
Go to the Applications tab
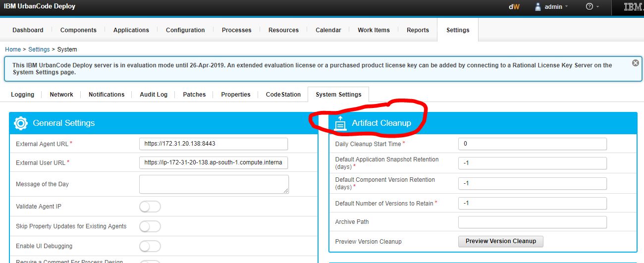click(x=131, y=30)
